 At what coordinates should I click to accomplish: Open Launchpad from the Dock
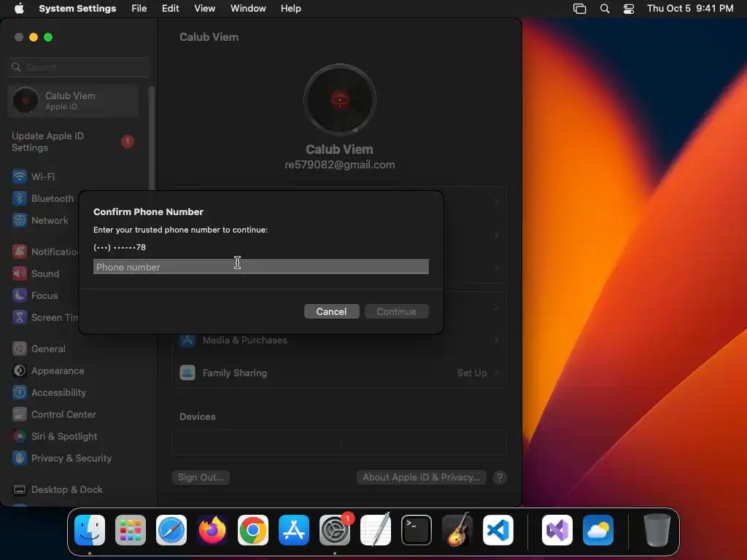[x=131, y=530]
